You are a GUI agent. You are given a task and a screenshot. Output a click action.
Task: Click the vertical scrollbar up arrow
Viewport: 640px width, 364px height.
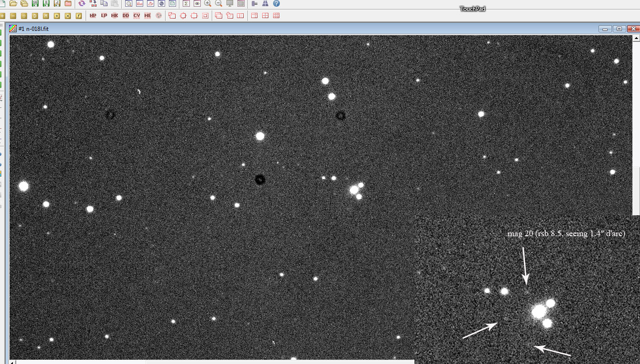(x=636, y=38)
